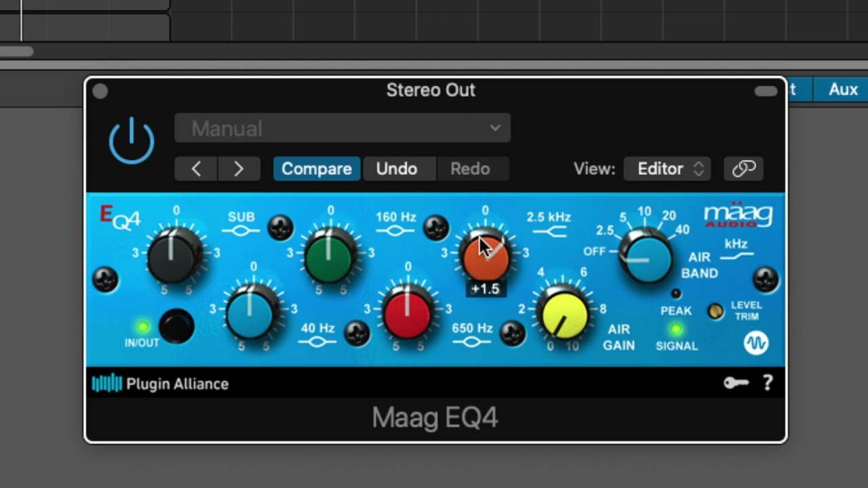The height and width of the screenshot is (488, 868).
Task: Click the Maag round waveform logo icon
Action: pyautogui.click(x=755, y=343)
